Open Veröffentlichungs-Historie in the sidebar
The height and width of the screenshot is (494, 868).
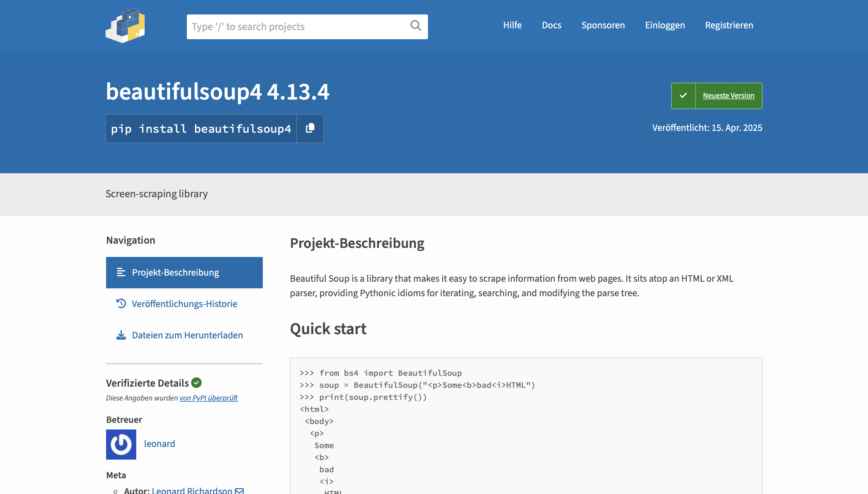point(184,304)
